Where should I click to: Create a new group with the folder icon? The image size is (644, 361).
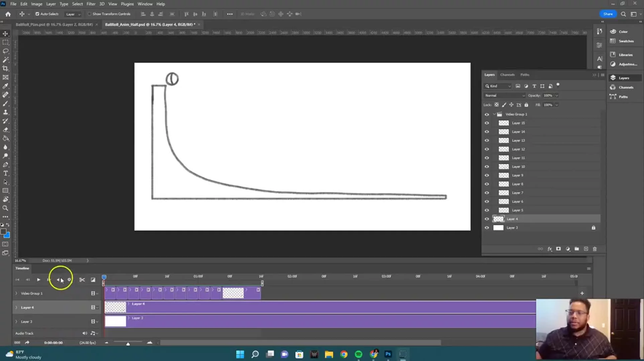pyautogui.click(x=576, y=249)
